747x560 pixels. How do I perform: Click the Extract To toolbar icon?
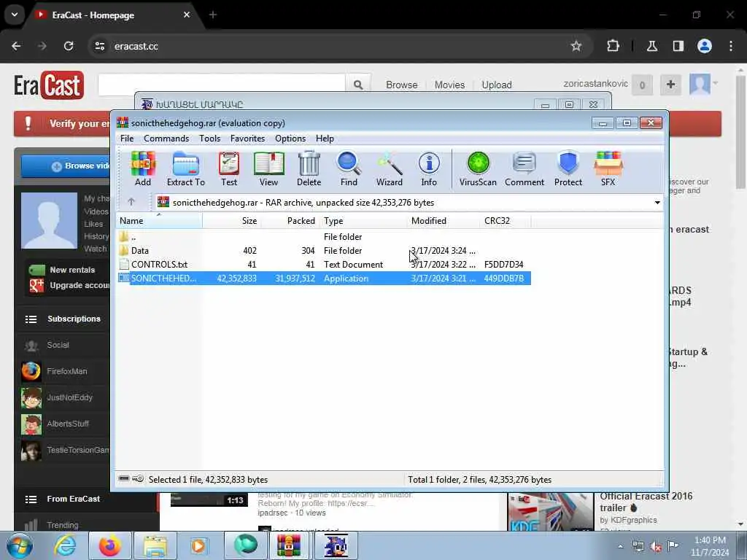point(186,168)
